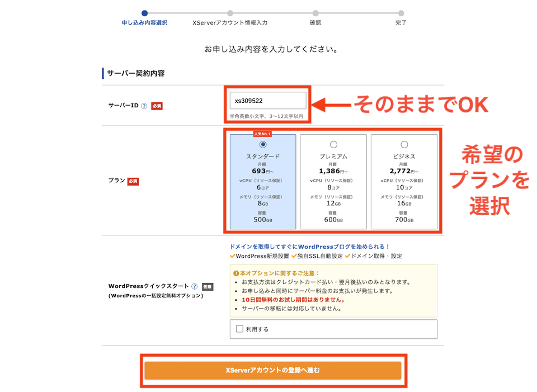
Task: Click the 12GB memory value on premium plan
Action: point(333,204)
